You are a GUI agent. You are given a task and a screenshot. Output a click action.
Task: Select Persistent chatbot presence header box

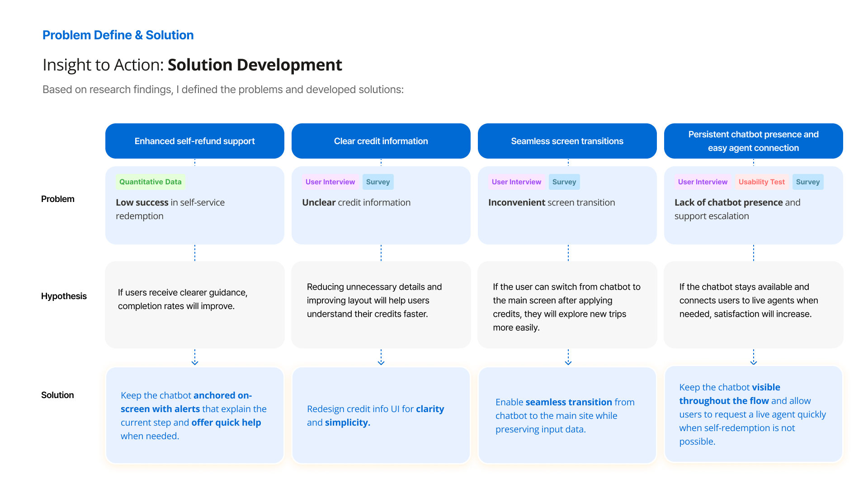coord(753,141)
